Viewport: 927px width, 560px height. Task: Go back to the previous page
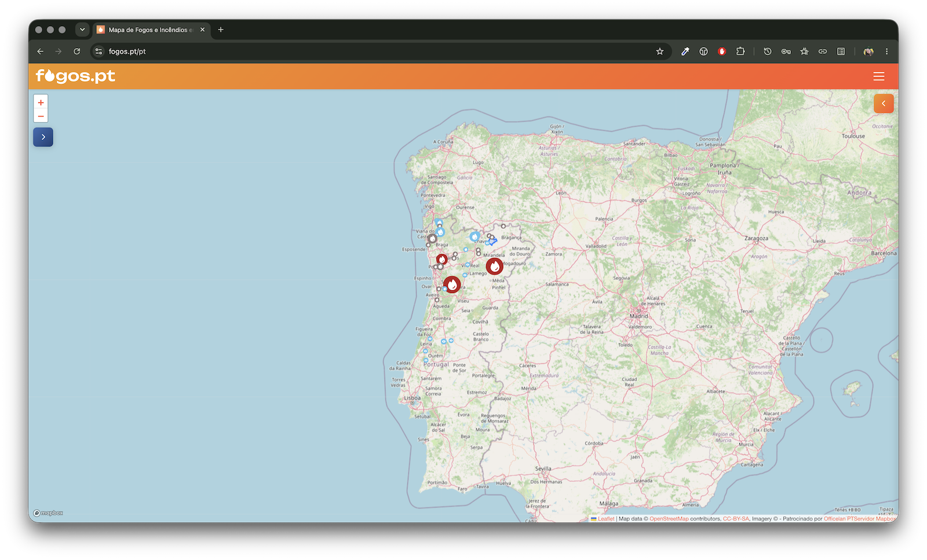tap(40, 52)
